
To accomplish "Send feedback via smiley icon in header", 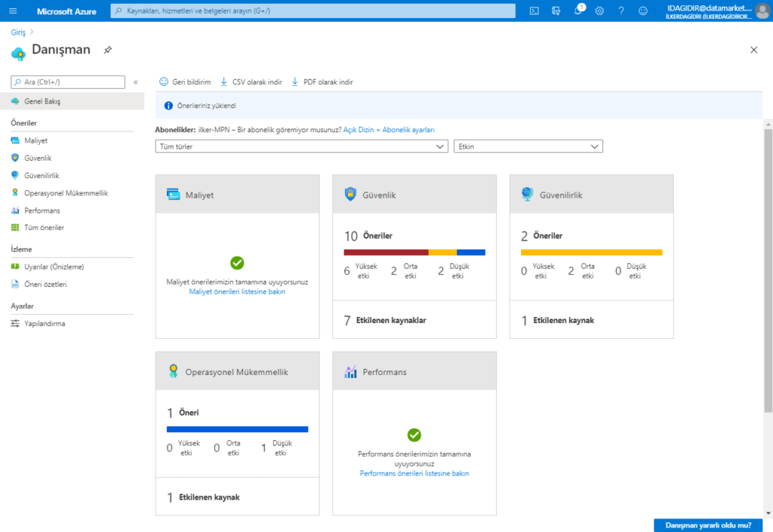I will click(x=643, y=11).
